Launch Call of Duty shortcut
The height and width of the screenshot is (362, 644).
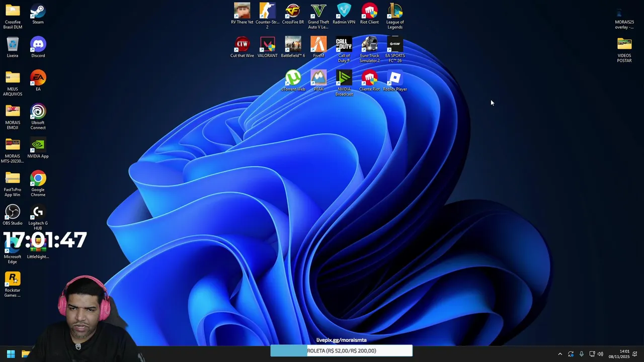coord(344,50)
